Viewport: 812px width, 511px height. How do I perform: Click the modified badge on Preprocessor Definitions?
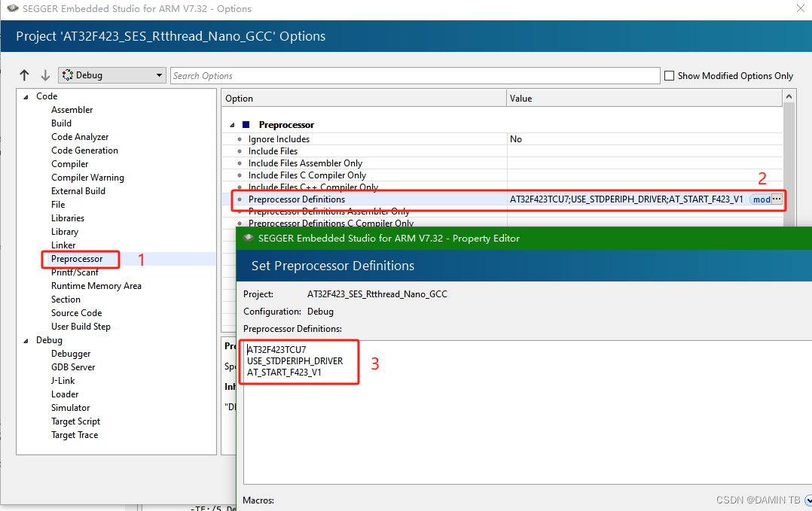tap(760, 199)
